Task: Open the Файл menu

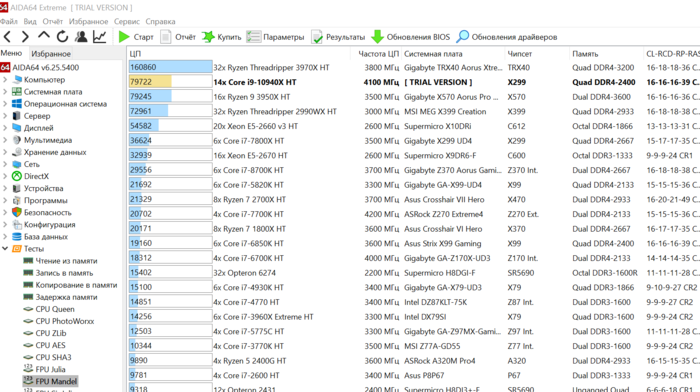Action: tap(9, 21)
